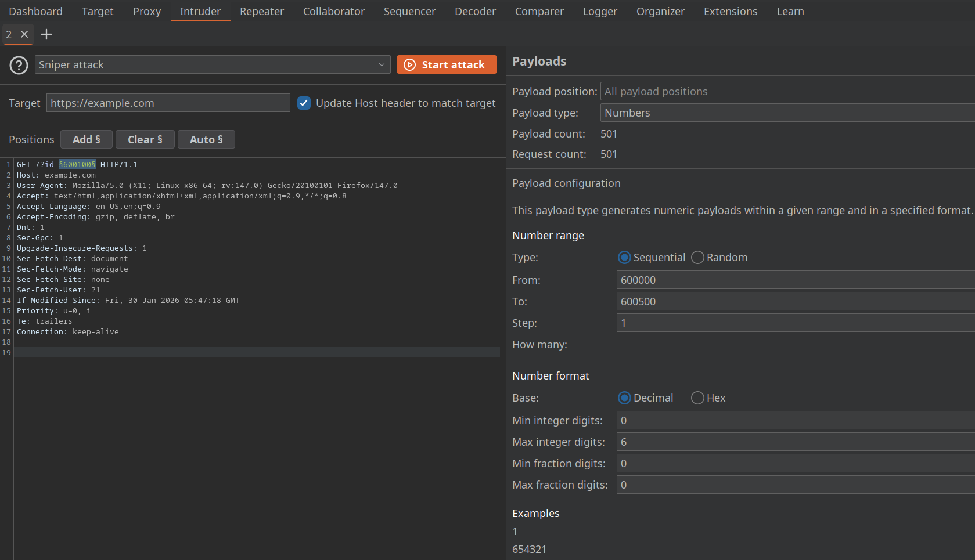Open the Sniper attack type dropdown
The height and width of the screenshot is (560, 975).
coord(380,64)
